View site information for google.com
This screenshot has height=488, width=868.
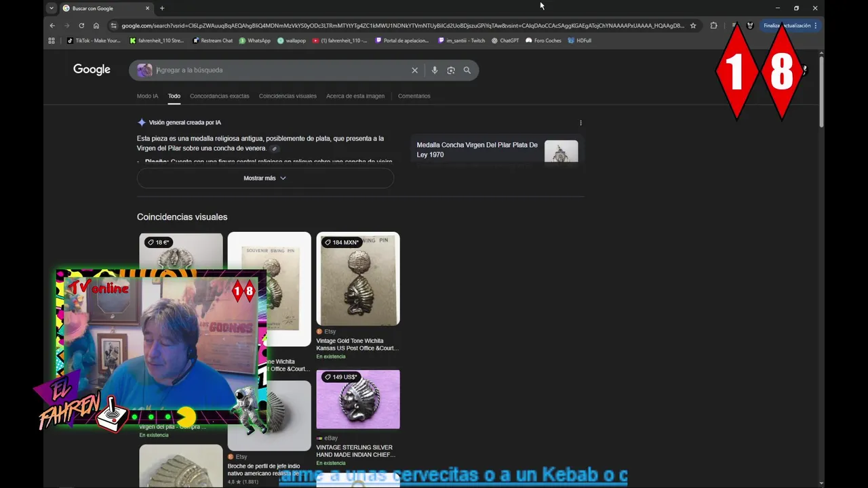tap(113, 26)
